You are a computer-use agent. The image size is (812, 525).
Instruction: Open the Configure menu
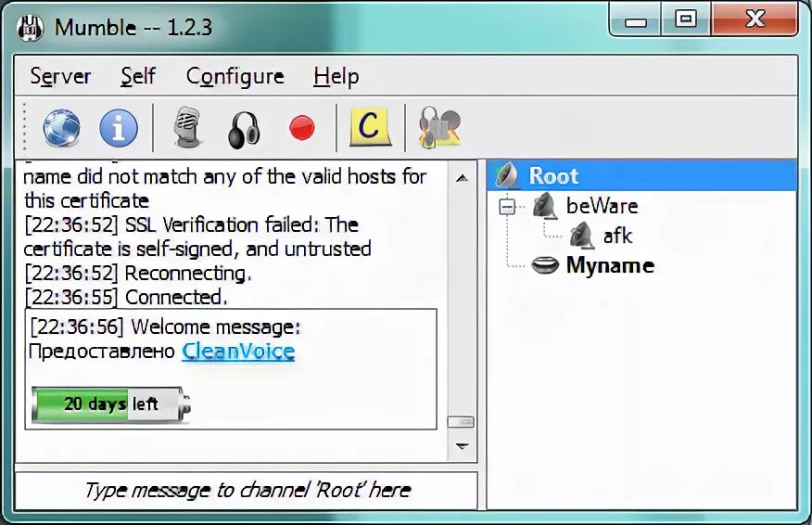point(235,78)
